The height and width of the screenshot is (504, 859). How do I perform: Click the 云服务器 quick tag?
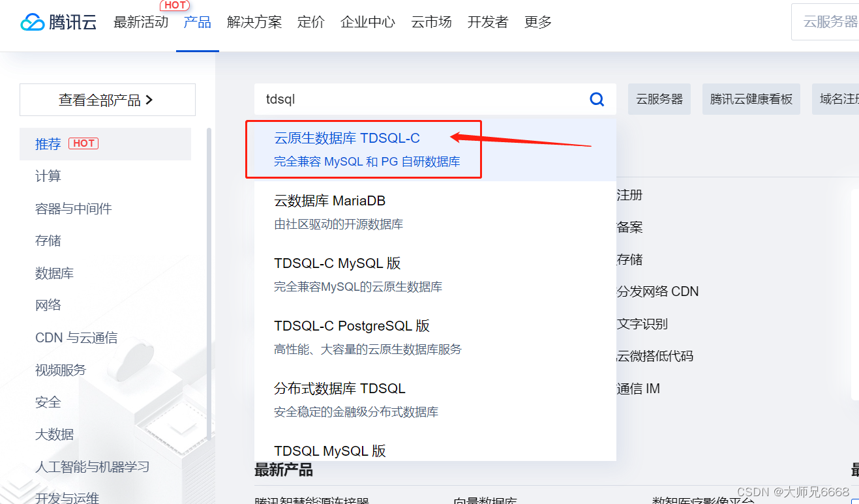(659, 99)
